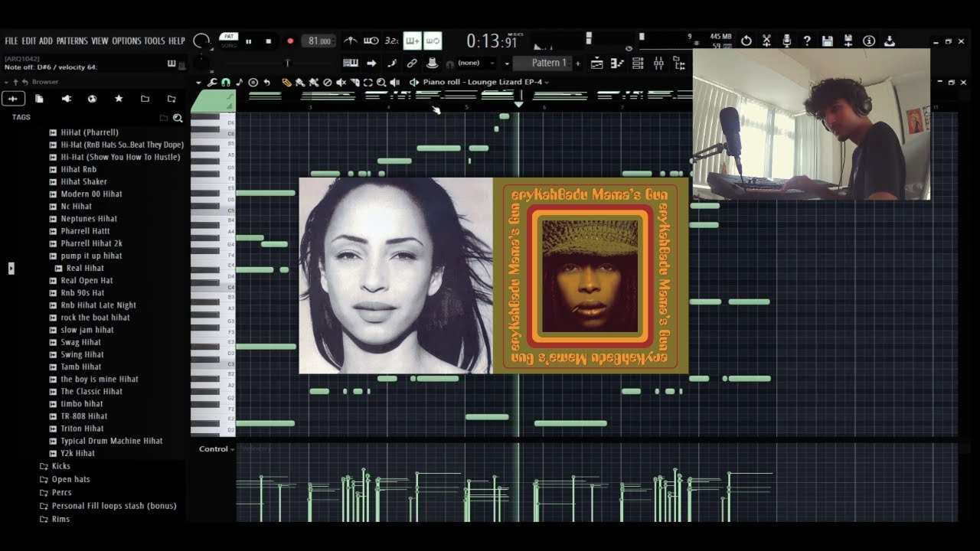
Task: Open the Piano roll view button
Action: coord(618,64)
